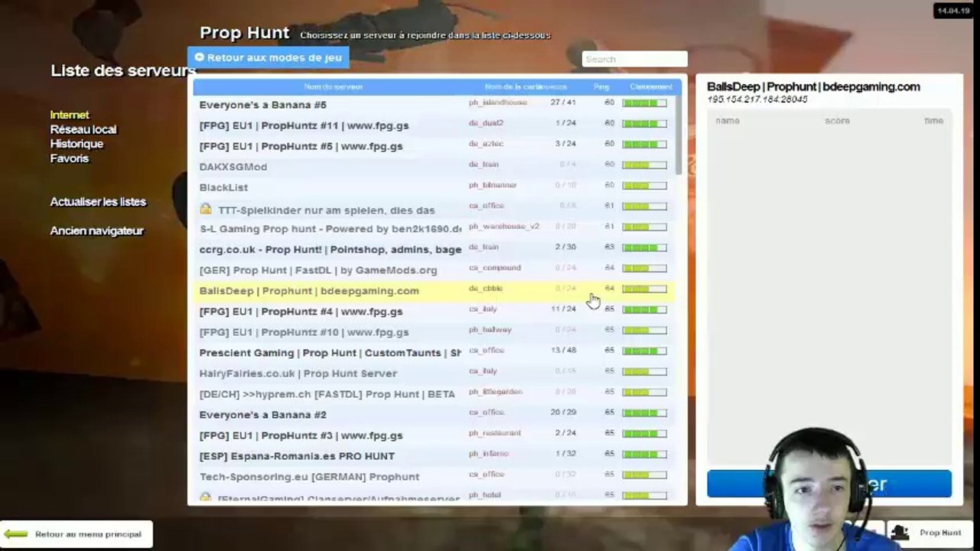Select [DE/CH] >>hyprem.ch Prop Hunt server
The image size is (980, 551).
pyautogui.click(x=434, y=394)
